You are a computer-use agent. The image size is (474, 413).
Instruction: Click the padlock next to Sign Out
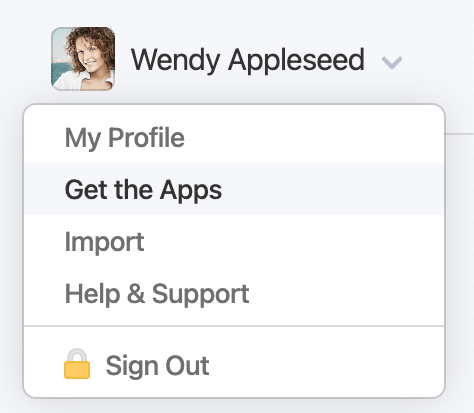pos(77,364)
